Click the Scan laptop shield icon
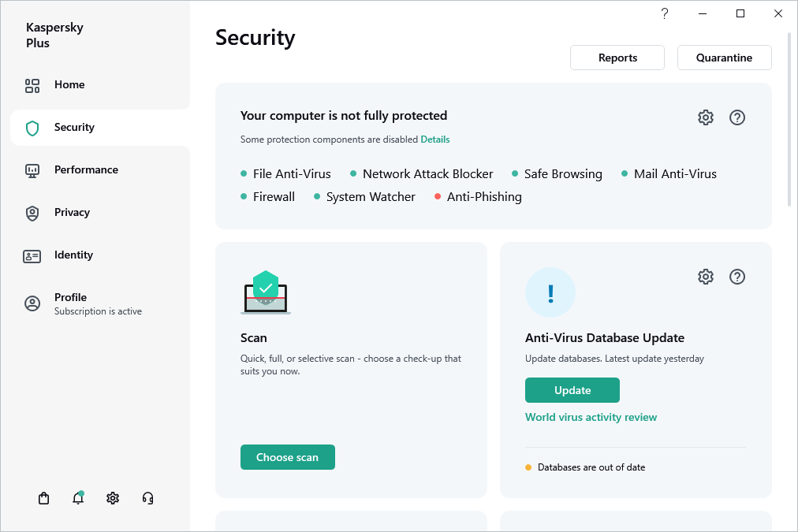 pos(266,292)
